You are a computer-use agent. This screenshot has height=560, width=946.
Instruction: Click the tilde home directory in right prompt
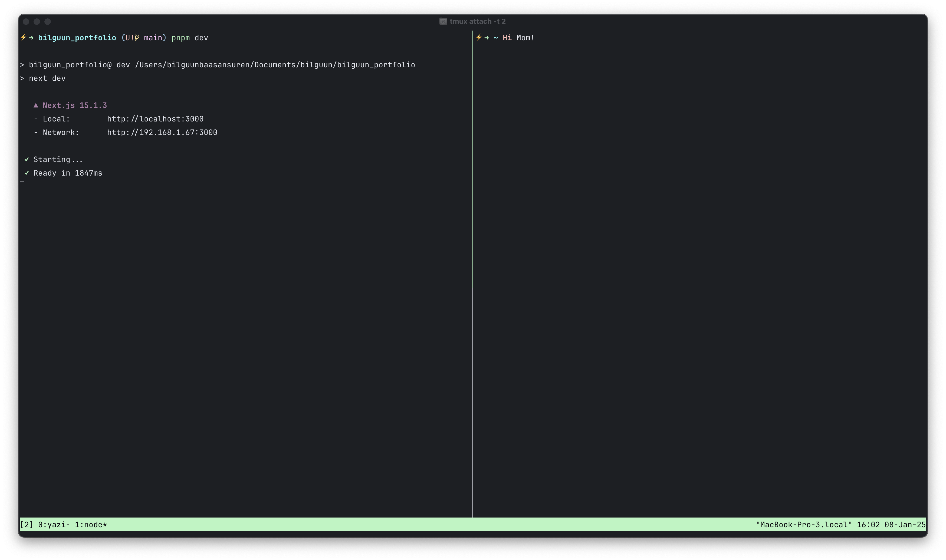(495, 38)
